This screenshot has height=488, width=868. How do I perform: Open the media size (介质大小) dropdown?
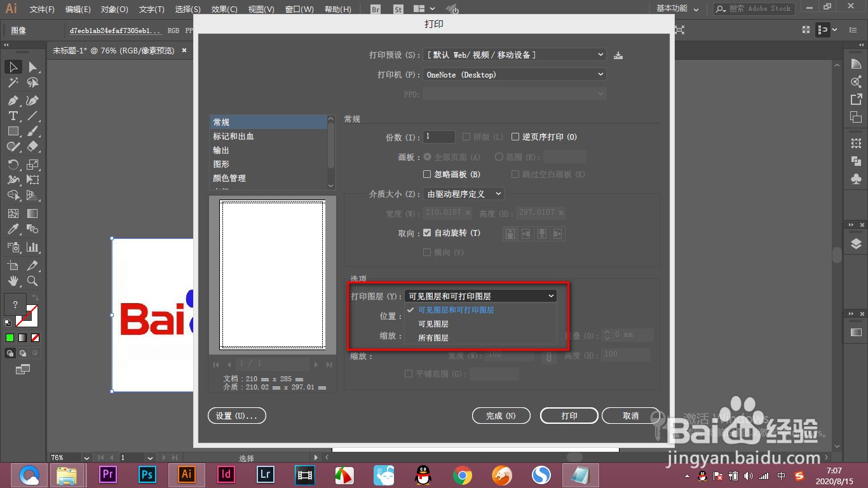(464, 194)
